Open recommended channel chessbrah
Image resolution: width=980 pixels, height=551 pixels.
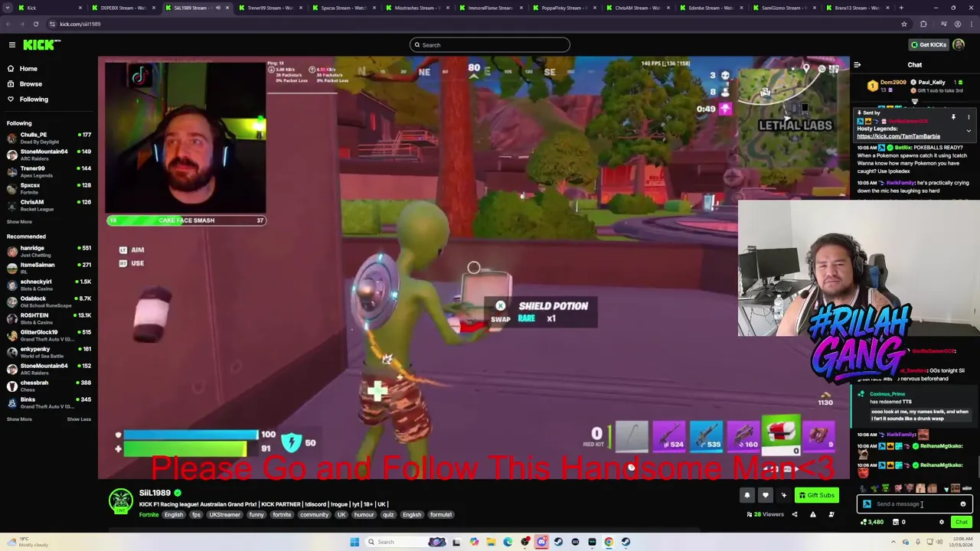(x=47, y=386)
